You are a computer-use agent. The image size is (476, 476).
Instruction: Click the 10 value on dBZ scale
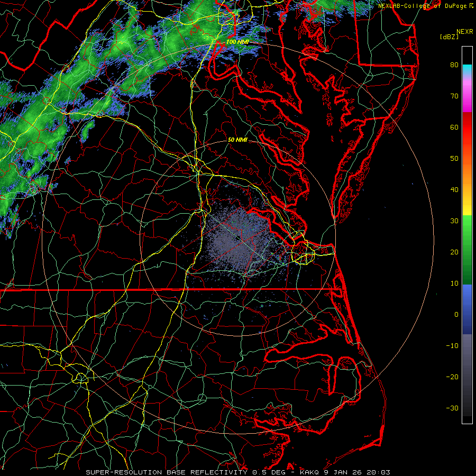coord(454,283)
